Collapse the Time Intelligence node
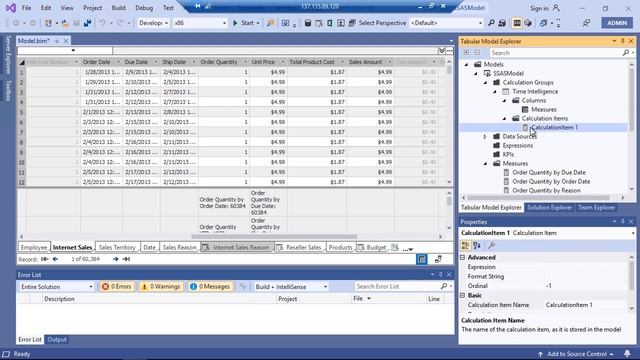The image size is (640, 360). [x=495, y=91]
